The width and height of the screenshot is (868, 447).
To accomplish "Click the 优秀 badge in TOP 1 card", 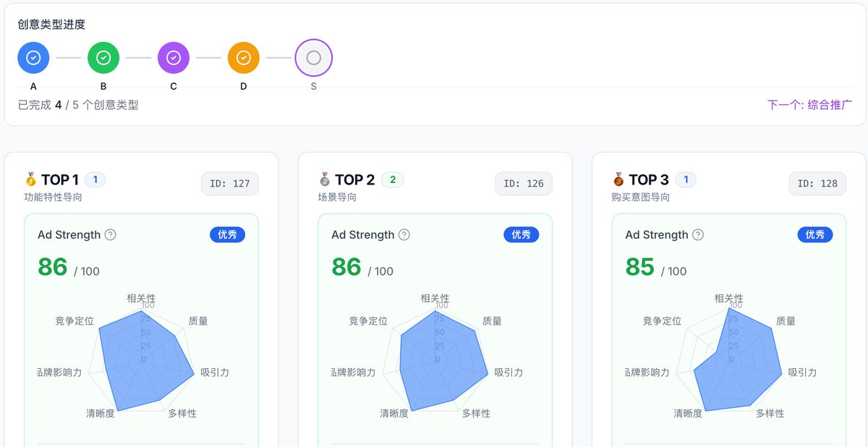I will click(228, 234).
